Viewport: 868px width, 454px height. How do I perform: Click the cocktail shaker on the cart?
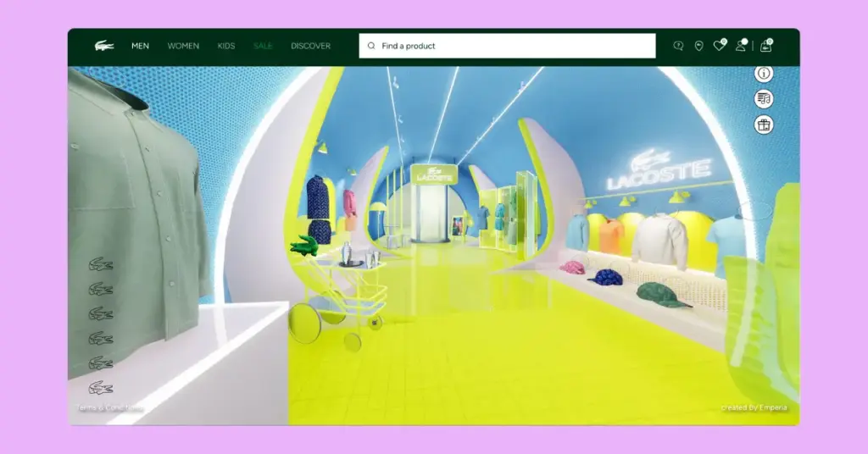(347, 252)
